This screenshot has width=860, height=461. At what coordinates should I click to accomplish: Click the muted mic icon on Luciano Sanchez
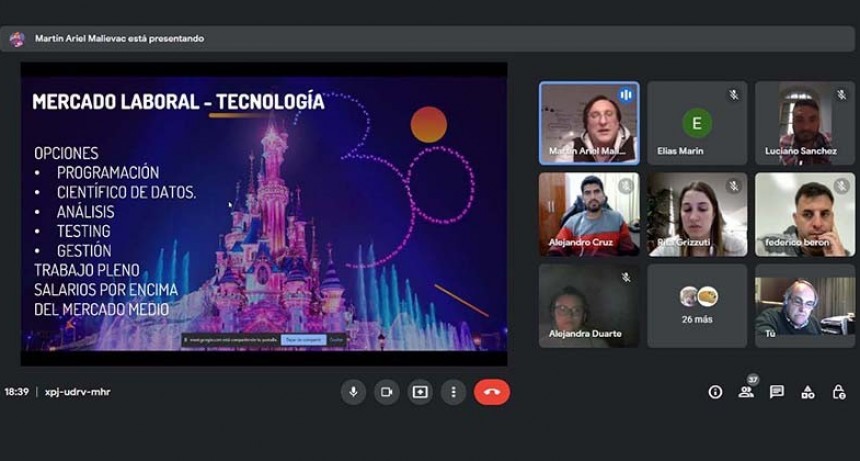pyautogui.click(x=841, y=95)
